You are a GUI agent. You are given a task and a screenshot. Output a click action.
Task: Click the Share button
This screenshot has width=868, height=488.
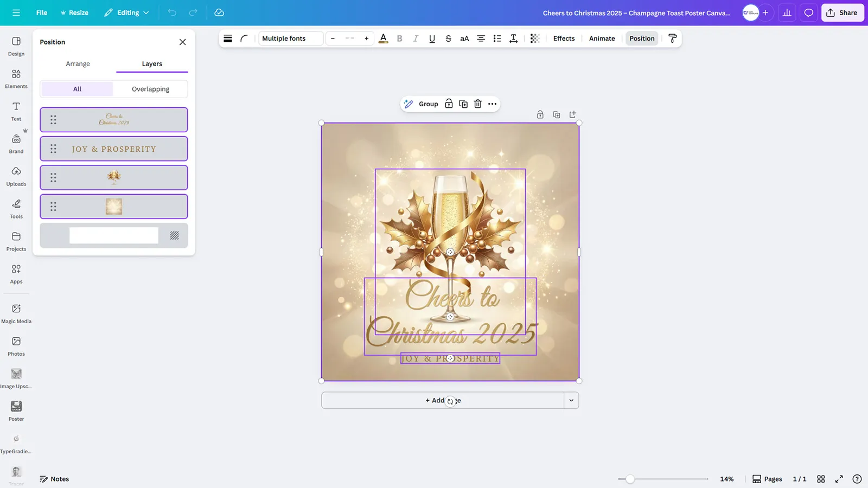click(x=842, y=12)
